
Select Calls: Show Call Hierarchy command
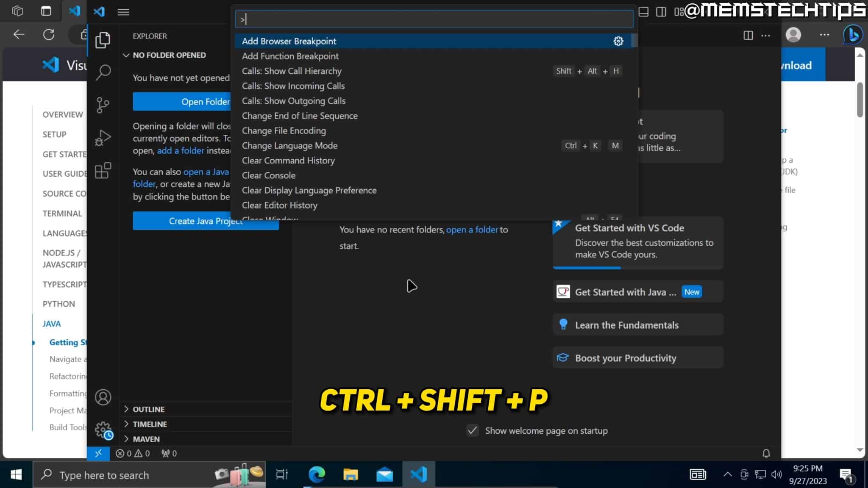tap(434, 71)
